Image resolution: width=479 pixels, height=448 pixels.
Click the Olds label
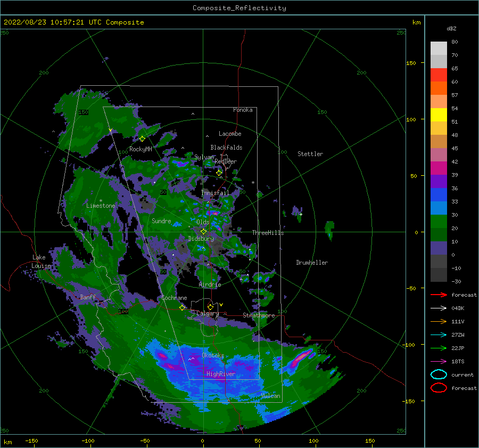click(203, 222)
